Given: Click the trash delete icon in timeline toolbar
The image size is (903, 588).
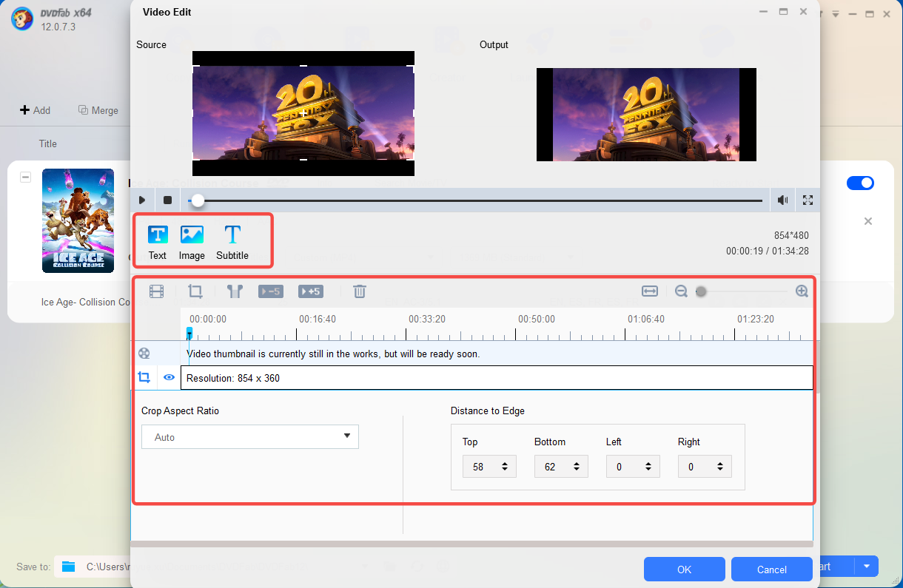Looking at the screenshot, I should point(359,291).
